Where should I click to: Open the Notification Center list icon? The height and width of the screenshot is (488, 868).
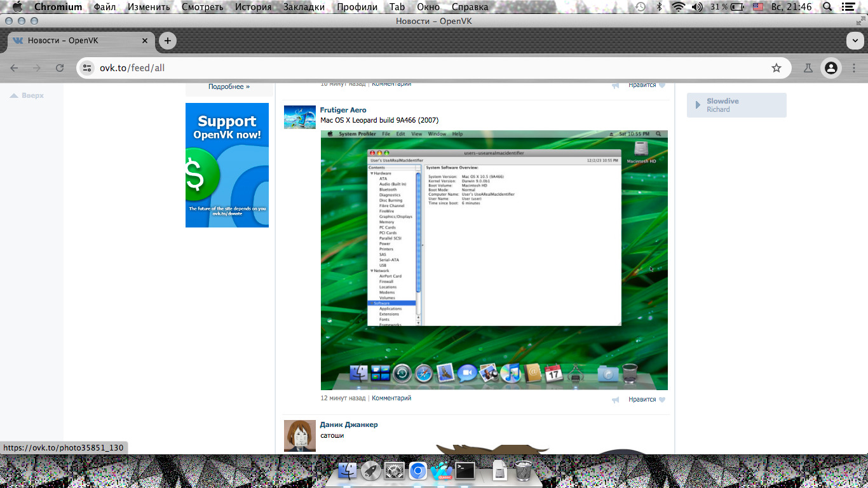[848, 7]
